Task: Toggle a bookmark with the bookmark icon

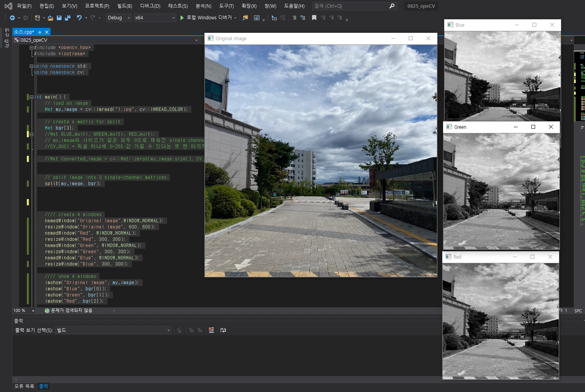Action: click(x=314, y=18)
